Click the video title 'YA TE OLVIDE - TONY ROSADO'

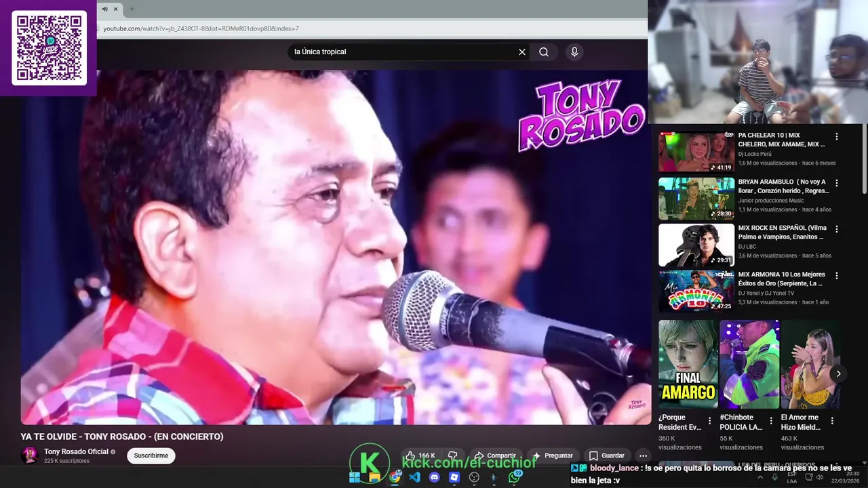tap(122, 436)
